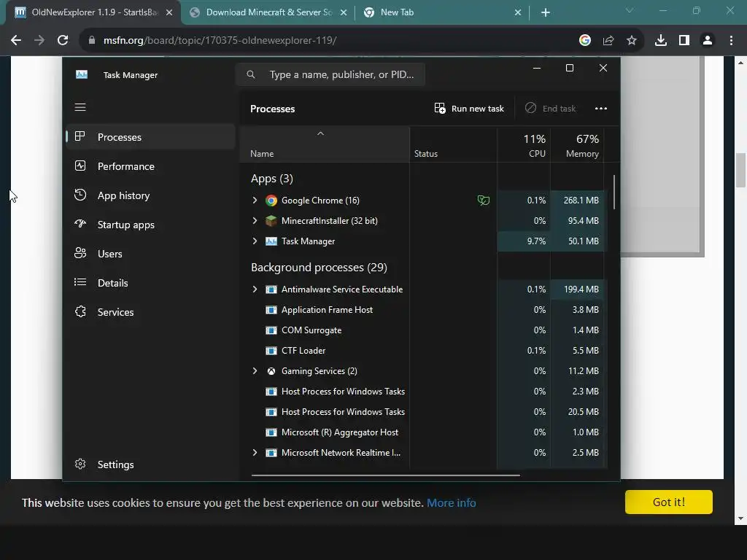Click the Background processes (29) heading
The height and width of the screenshot is (560, 747).
point(319,268)
